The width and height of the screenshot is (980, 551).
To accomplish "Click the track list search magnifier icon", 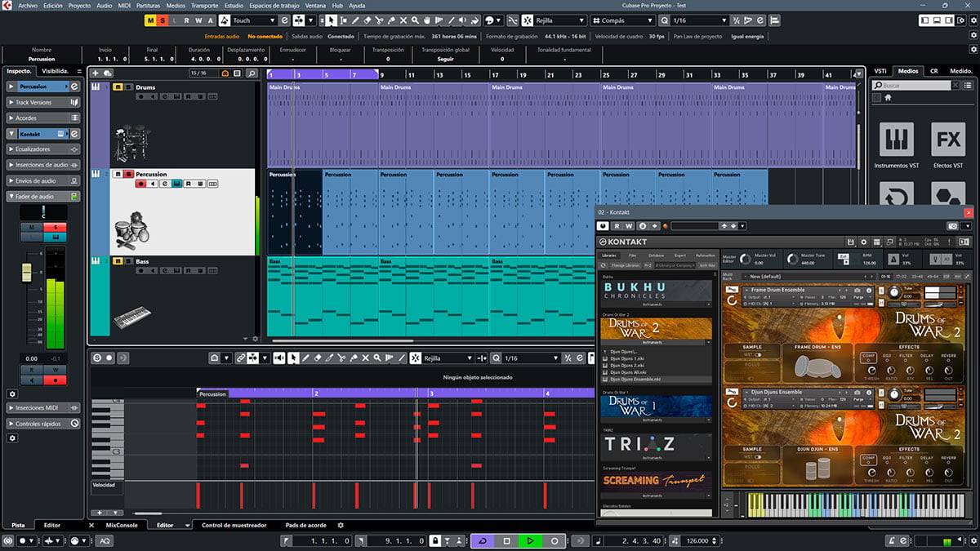I will point(252,73).
